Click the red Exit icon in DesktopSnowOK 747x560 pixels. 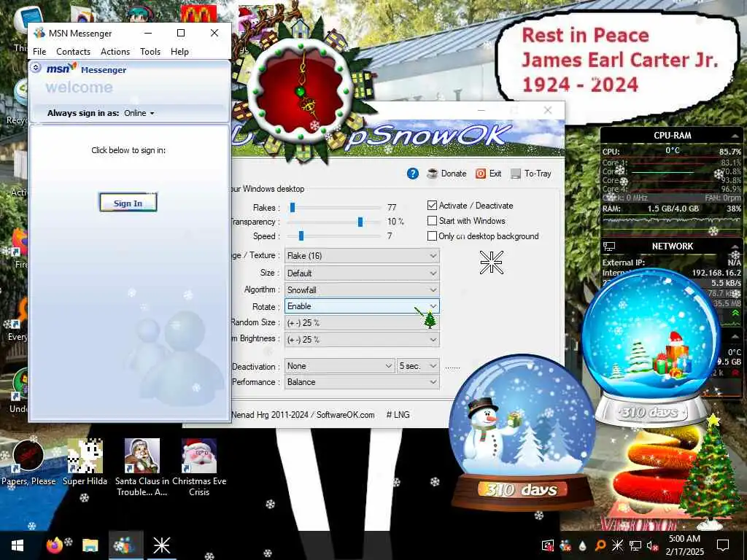point(481,174)
